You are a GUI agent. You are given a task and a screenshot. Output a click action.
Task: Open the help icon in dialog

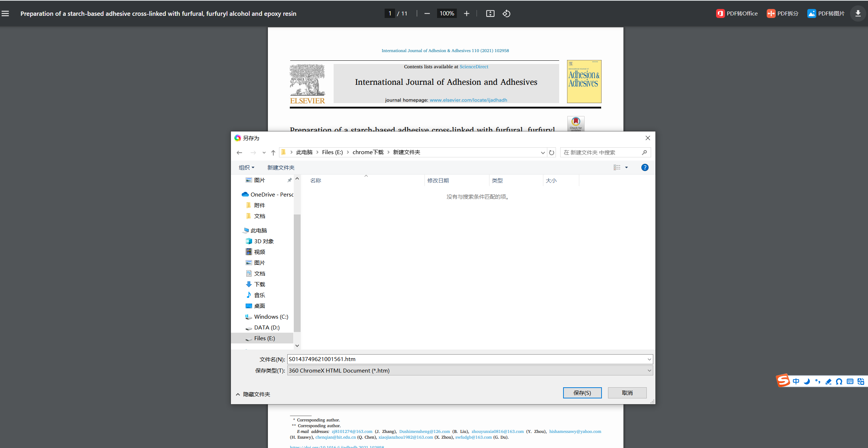pos(645,167)
